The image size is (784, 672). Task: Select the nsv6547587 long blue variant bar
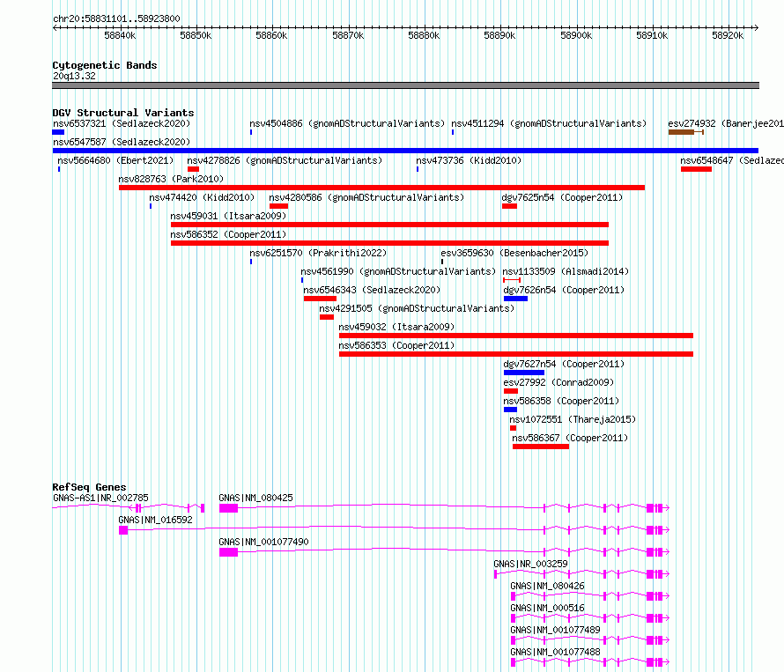tap(405, 151)
